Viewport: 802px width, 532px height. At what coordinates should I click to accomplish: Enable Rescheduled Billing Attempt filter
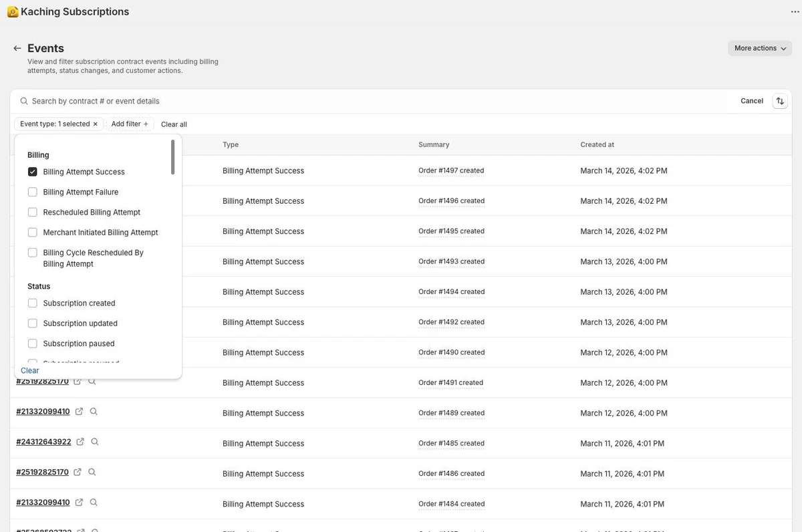(x=32, y=213)
